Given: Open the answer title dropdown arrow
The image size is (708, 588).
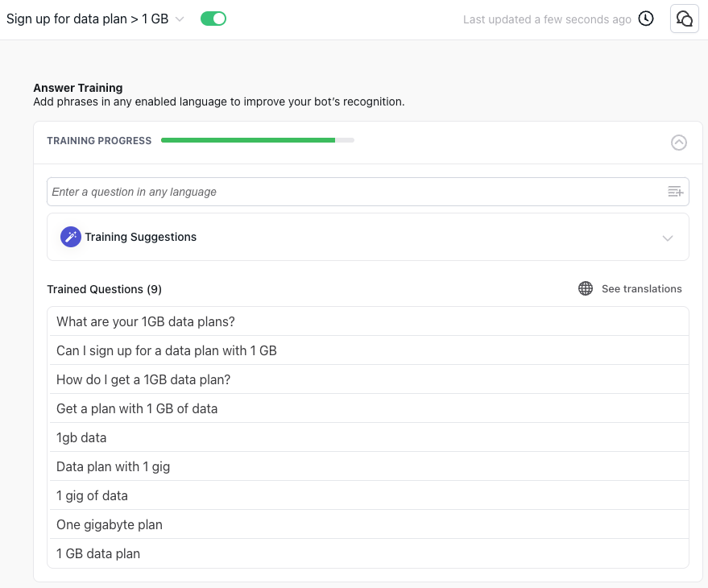Looking at the screenshot, I should point(180,19).
